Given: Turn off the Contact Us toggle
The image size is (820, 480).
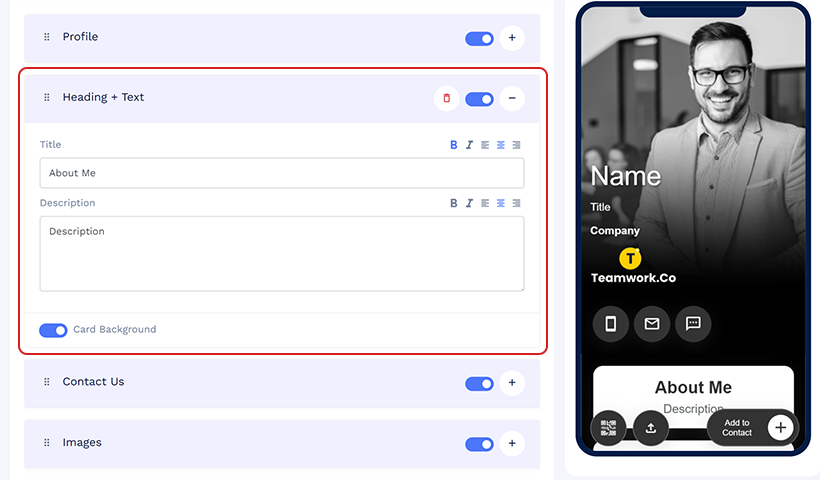Looking at the screenshot, I should [x=479, y=384].
